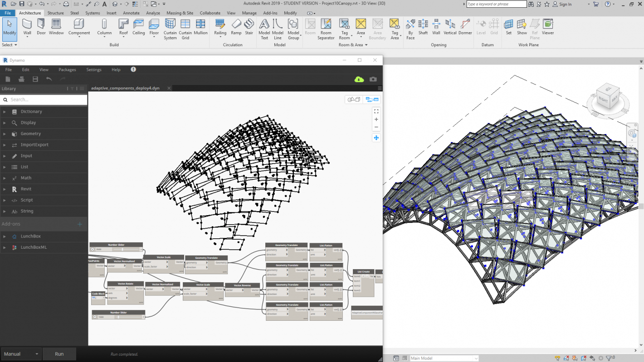Switch to graph view navigation mode
Screen dimensions: 644x362
tap(372, 100)
